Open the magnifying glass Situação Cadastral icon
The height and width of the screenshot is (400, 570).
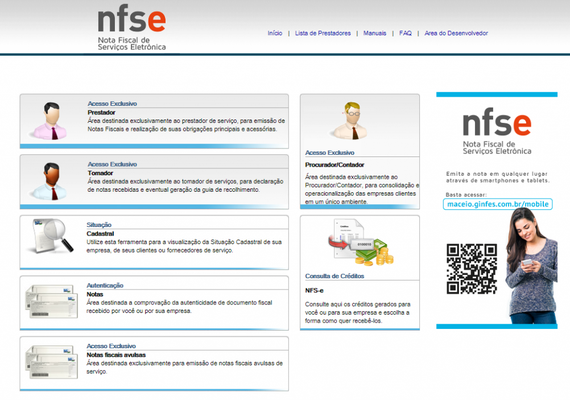click(x=50, y=236)
